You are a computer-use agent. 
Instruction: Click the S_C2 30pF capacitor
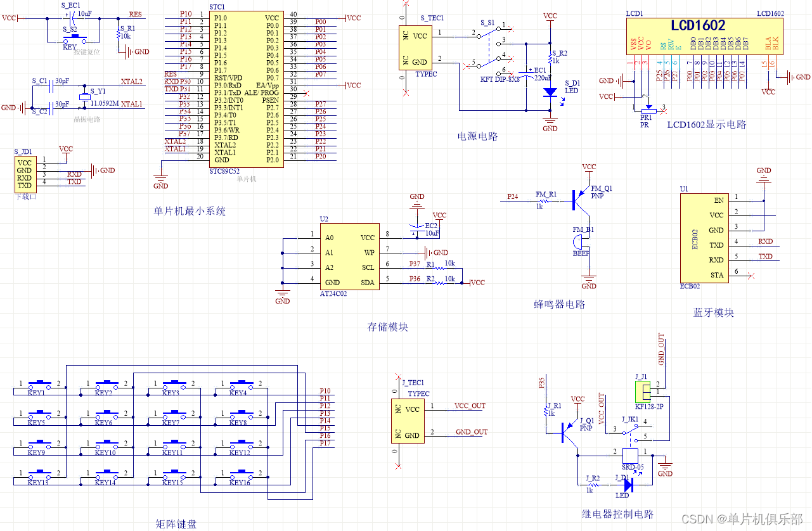52,108
